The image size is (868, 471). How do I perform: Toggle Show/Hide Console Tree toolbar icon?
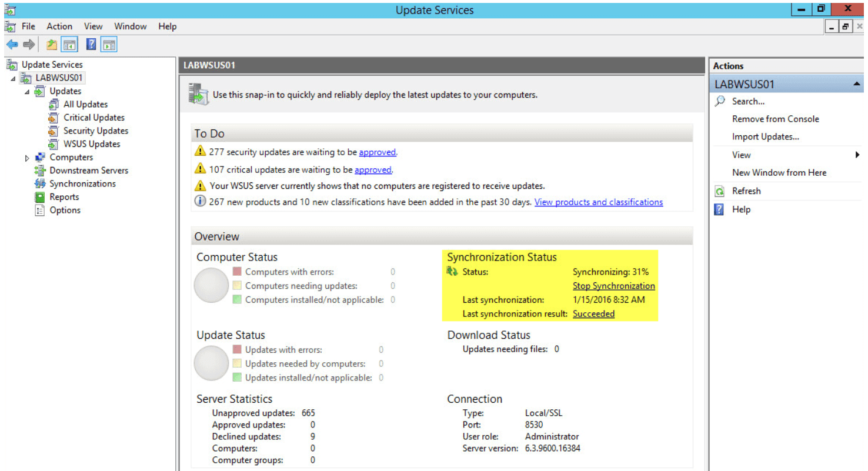[70, 44]
